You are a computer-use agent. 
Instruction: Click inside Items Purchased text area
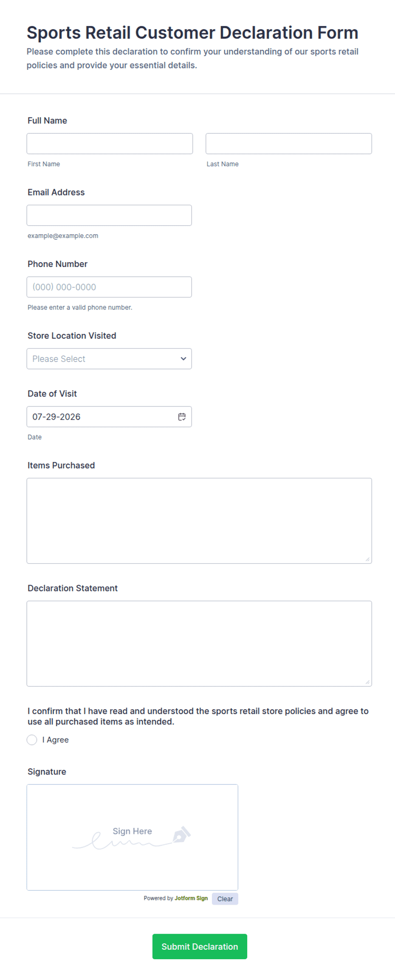tap(199, 521)
